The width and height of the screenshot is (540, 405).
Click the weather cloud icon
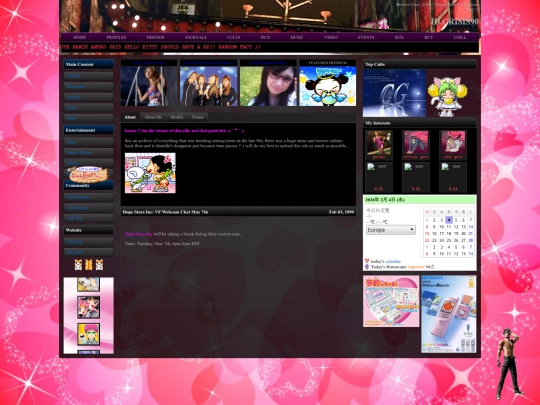pos(370,216)
